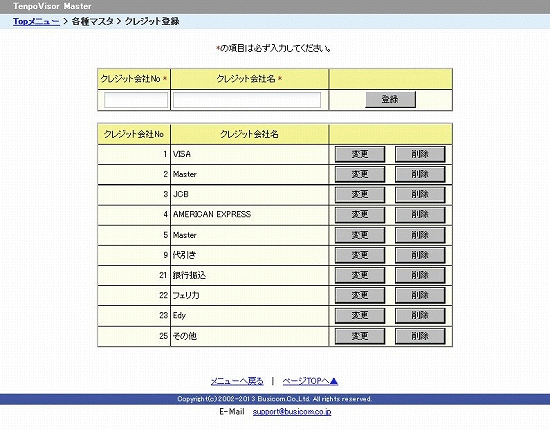
Task: Click 削除 for the Edy row
Action: (420, 316)
